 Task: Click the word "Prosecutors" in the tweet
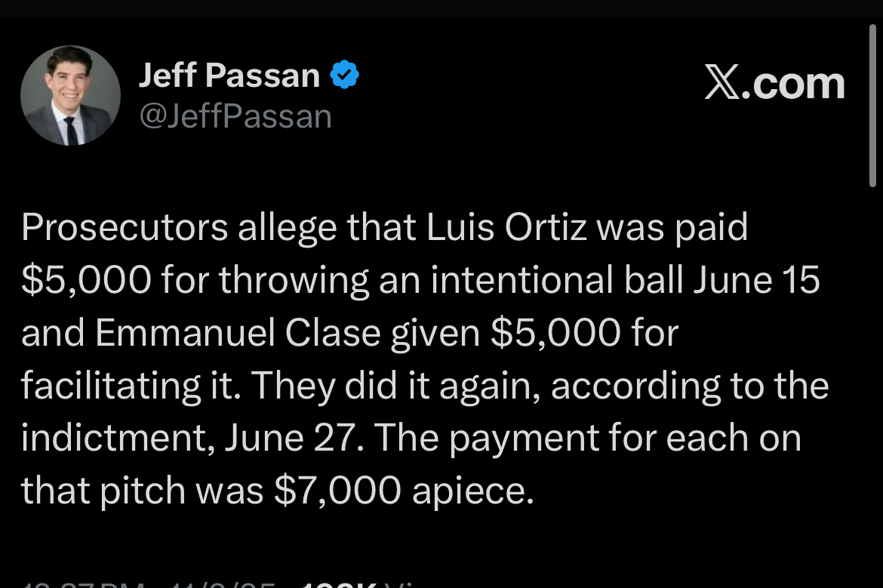tap(125, 227)
